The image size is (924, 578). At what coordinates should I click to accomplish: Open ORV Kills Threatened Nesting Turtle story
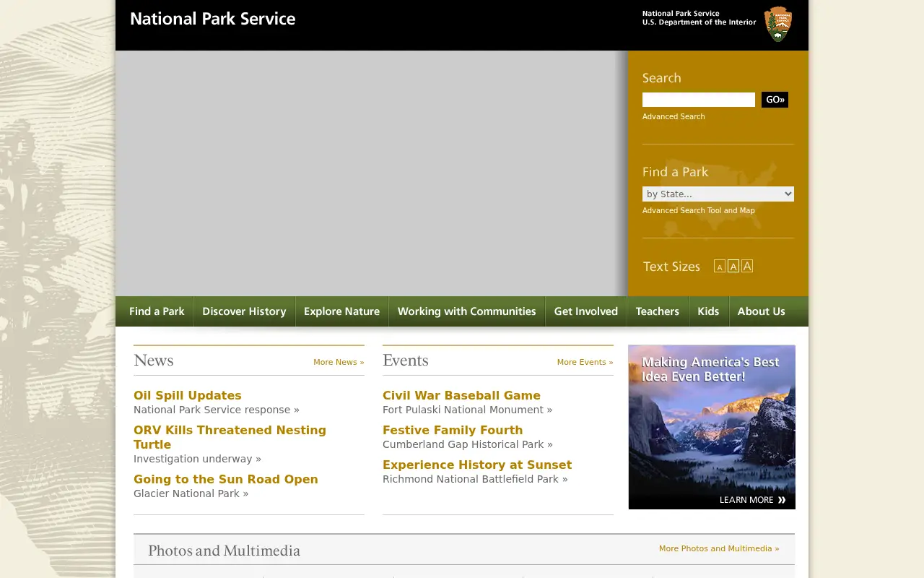[230, 437]
